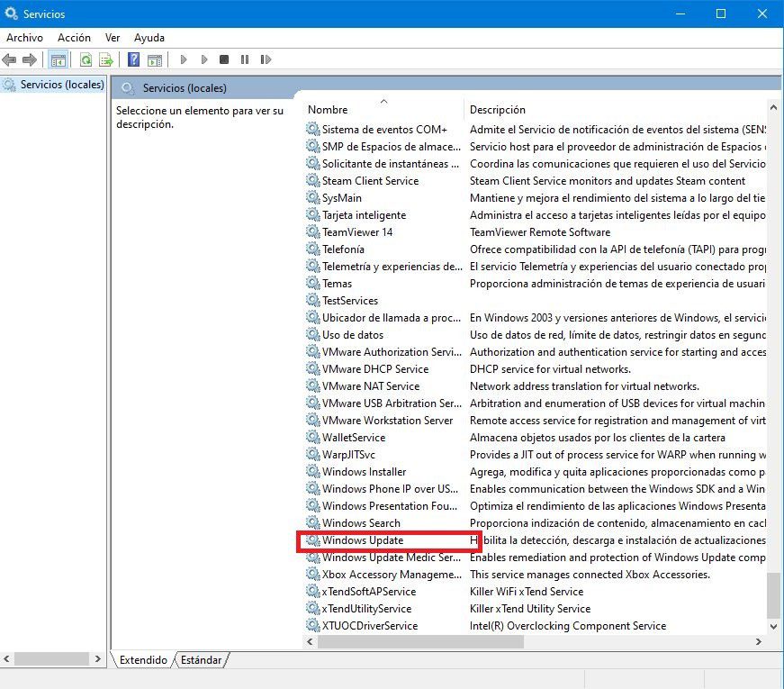Click gear icon beside Temas
The height and width of the screenshot is (689, 784).
[x=313, y=283]
